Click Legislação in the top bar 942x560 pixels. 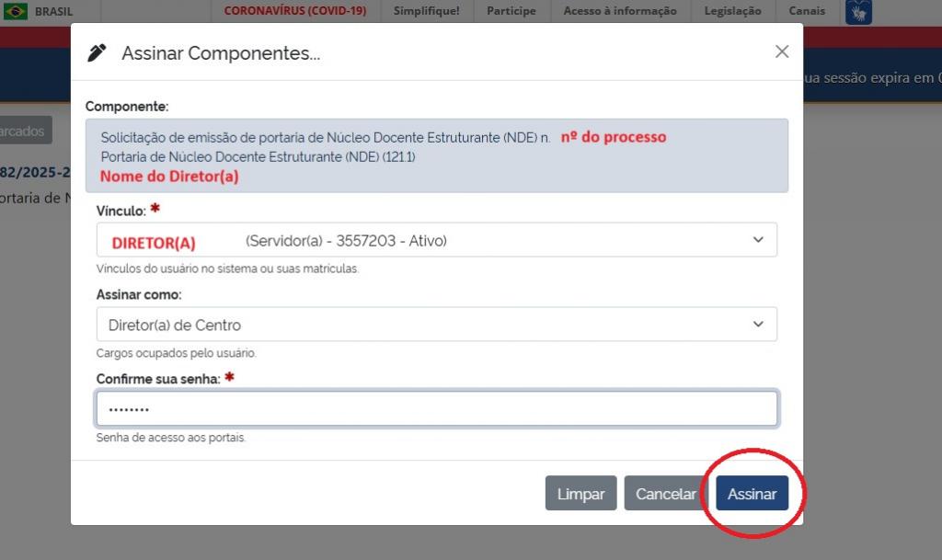coord(732,11)
